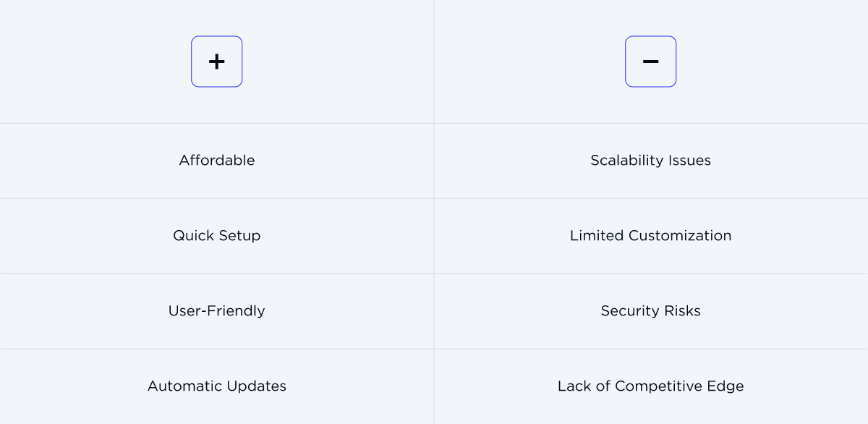Click the "Quick Setup" row text

click(217, 236)
